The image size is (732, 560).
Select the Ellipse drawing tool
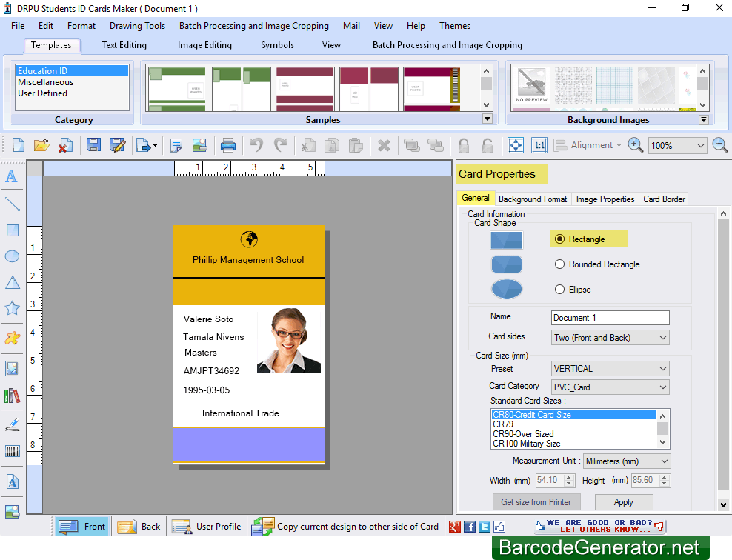pos(11,256)
